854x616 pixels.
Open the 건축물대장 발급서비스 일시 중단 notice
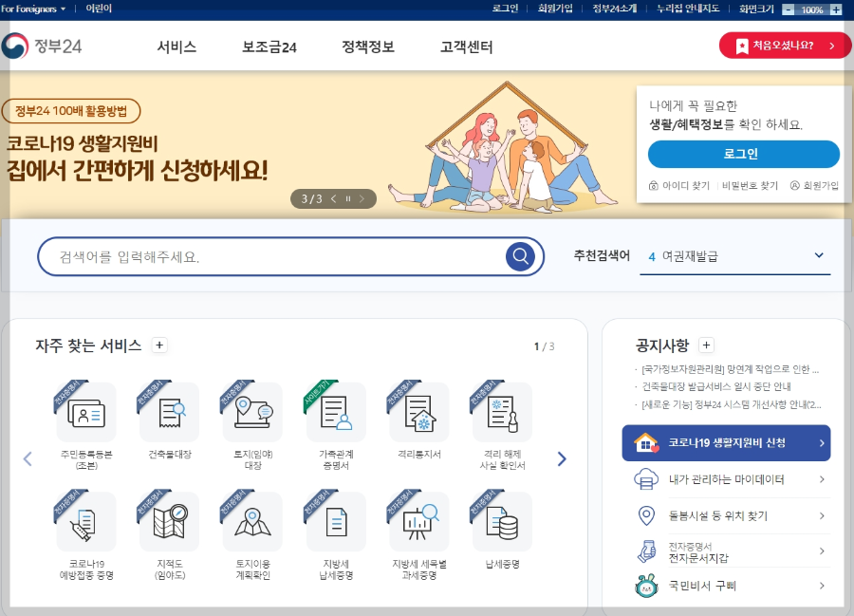[x=715, y=386]
